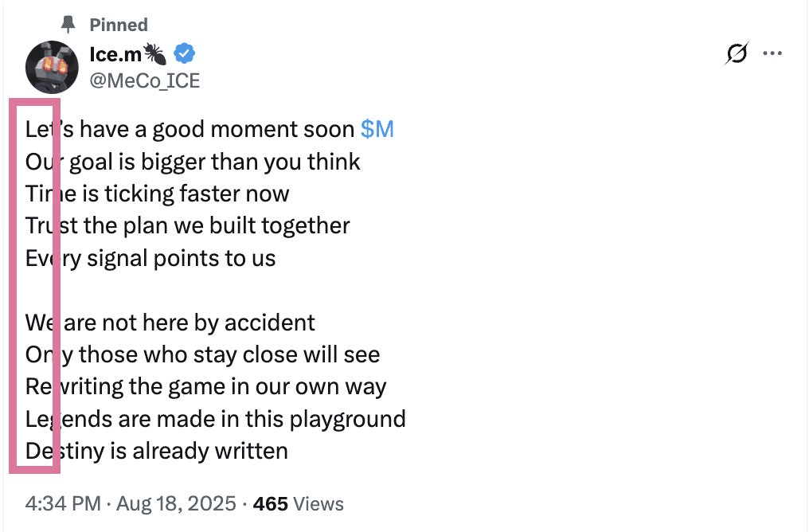Click the "Destiny is already written" line
The height and width of the screenshot is (532, 809).
(x=158, y=451)
